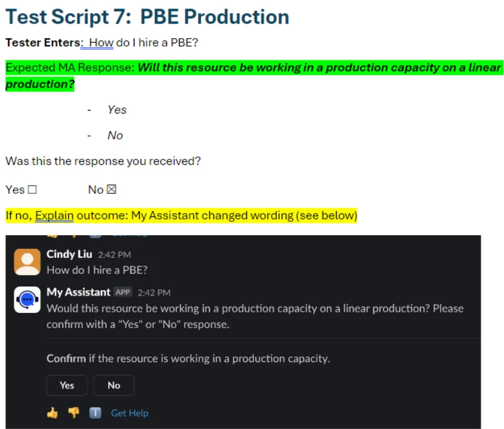Image resolution: width=504 pixels, height=429 pixels.
Task: Click the thumbs up reaction icon
Action: tap(53, 413)
